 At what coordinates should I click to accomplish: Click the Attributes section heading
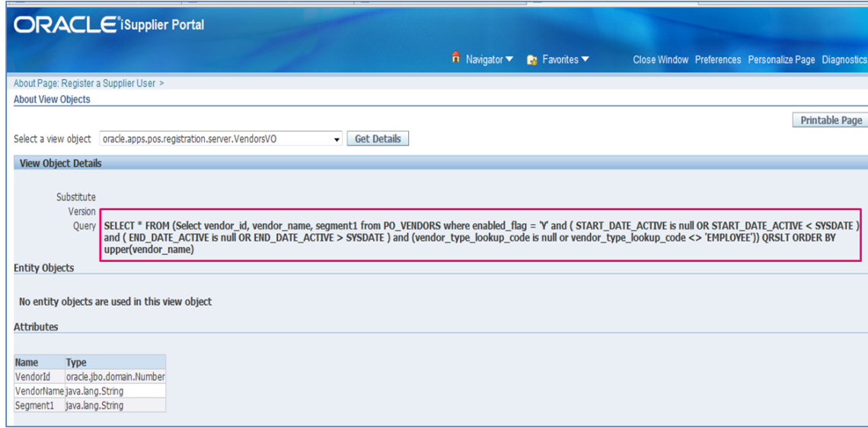36,327
